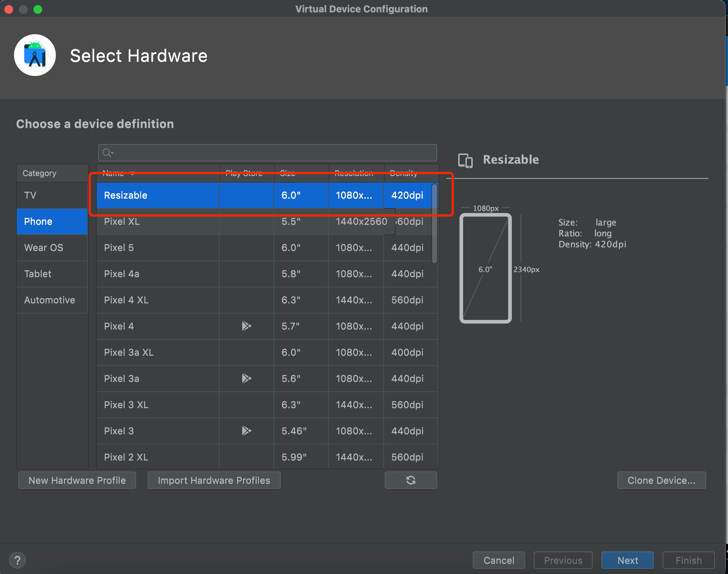
Task: Select the Pixel 3a device name
Action: click(x=121, y=379)
